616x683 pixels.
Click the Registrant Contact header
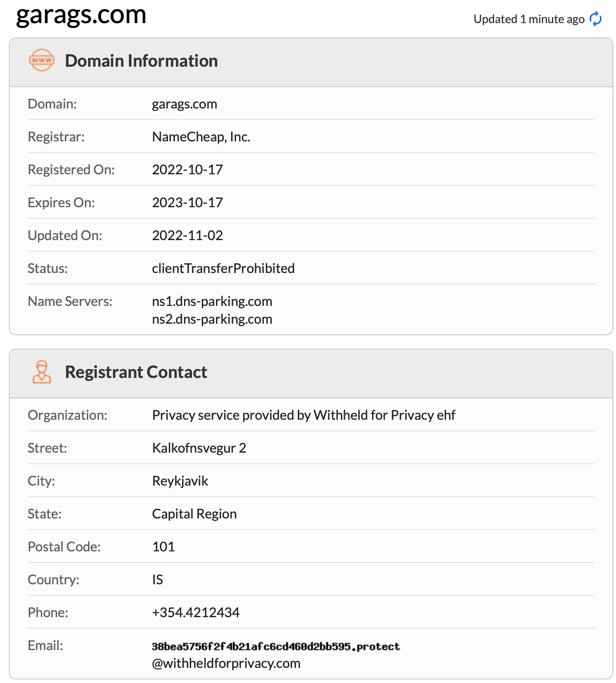(x=136, y=372)
